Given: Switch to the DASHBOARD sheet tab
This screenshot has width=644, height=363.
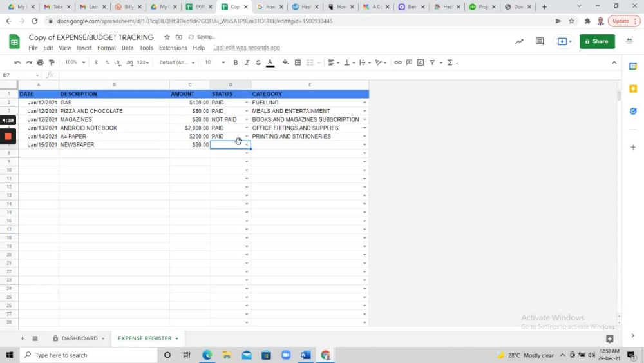Looking at the screenshot, I should 79,338.
